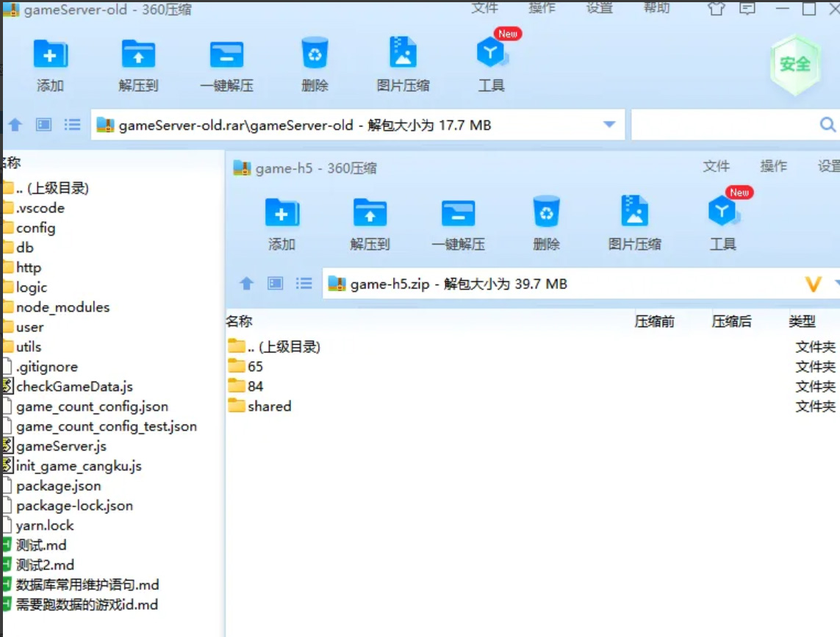The image size is (840, 637).
Task: Click 一键解压 icon in game-h5 window
Action: tap(458, 214)
